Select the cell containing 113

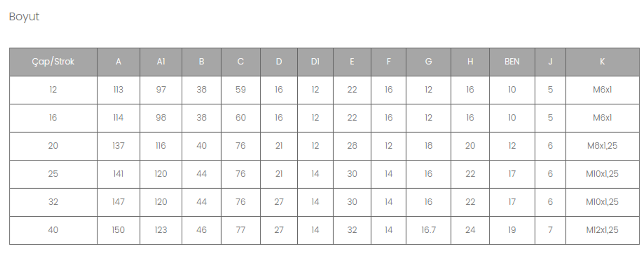pos(118,90)
